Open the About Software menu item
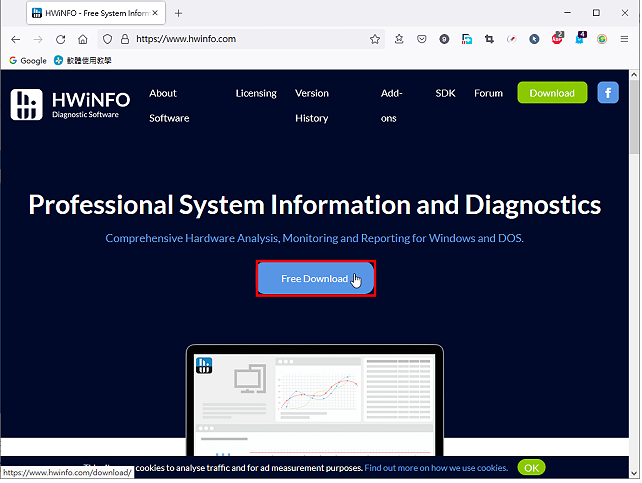Image resolution: width=642 pixels, height=483 pixels. (x=169, y=106)
